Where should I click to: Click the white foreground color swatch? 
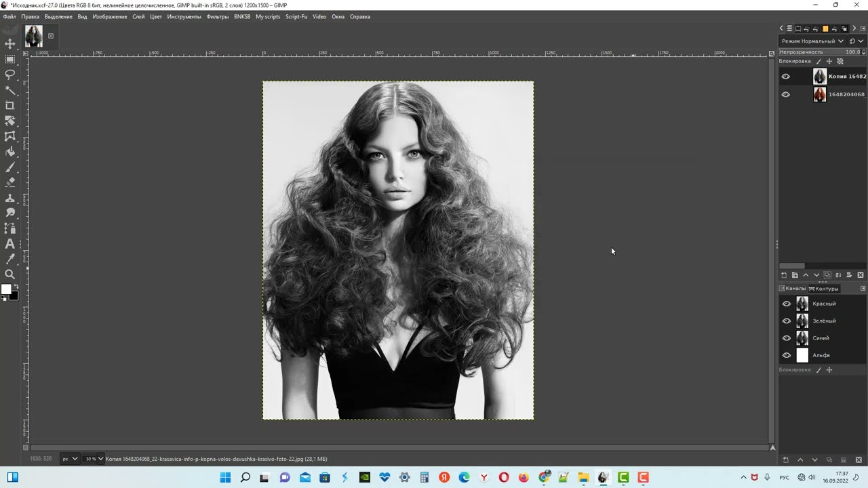(x=6, y=289)
